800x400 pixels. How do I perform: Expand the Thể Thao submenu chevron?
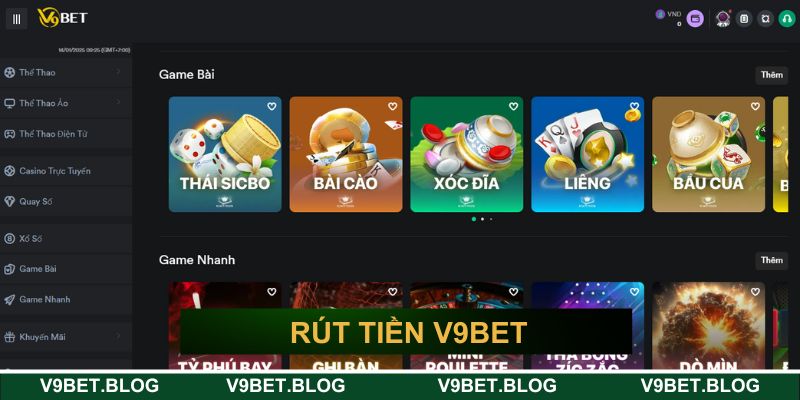(x=118, y=72)
